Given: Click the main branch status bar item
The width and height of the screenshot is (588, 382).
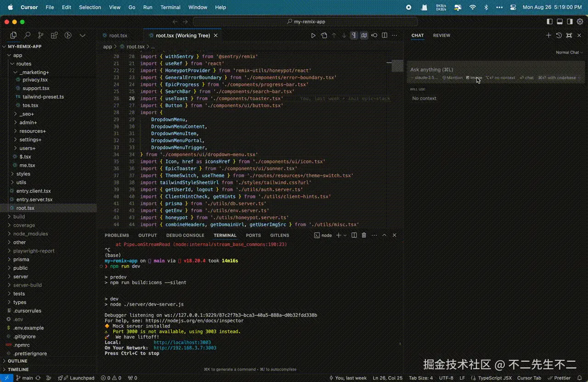Looking at the screenshot, I should point(25,378).
